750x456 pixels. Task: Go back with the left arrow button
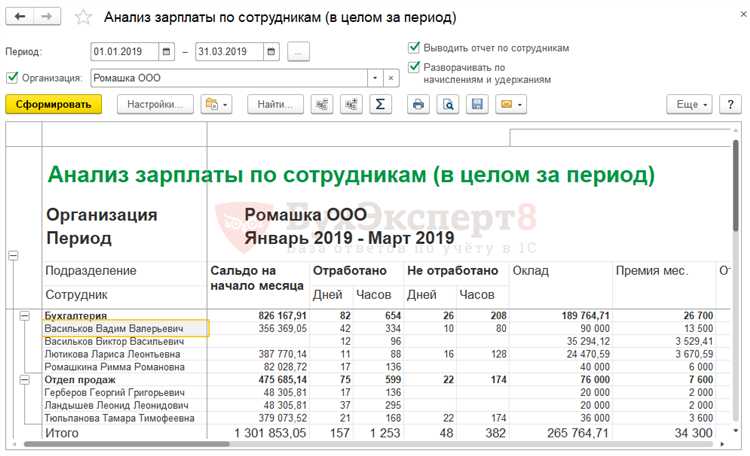(x=20, y=17)
